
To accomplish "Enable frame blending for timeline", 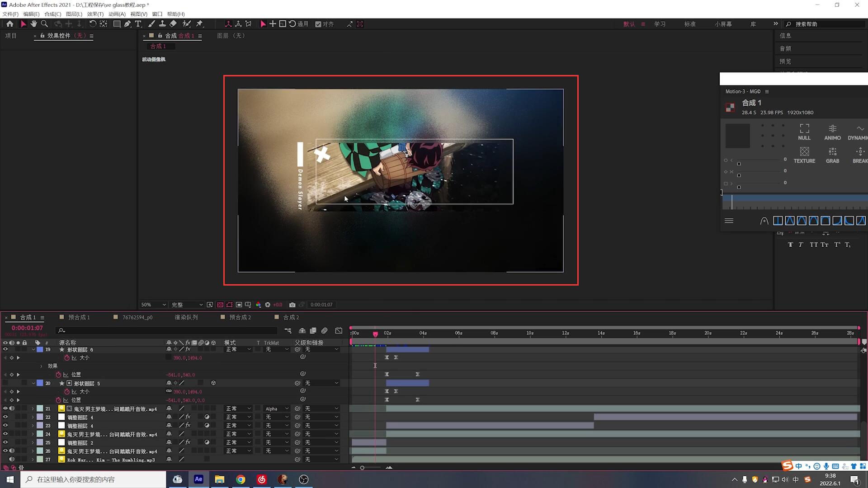I will 313,331.
